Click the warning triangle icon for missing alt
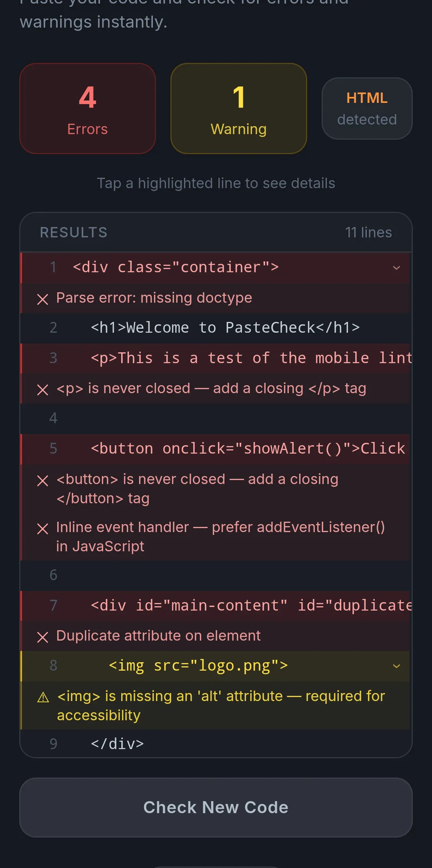Viewport: 432px width, 868px height. (x=43, y=697)
